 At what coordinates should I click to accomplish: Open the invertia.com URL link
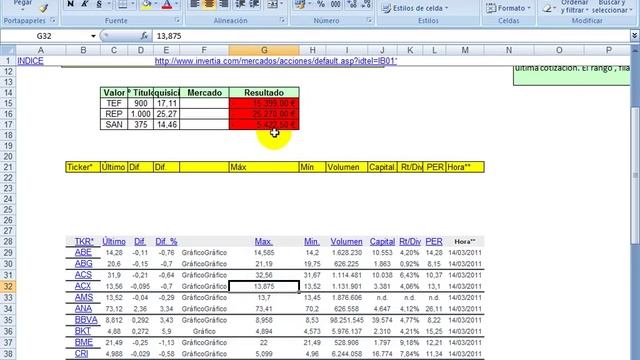(276, 61)
